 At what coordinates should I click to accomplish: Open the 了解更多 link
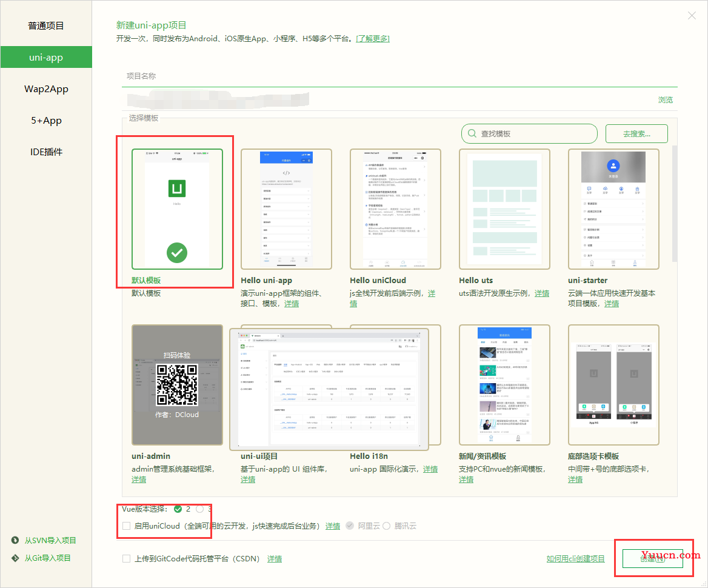(373, 39)
